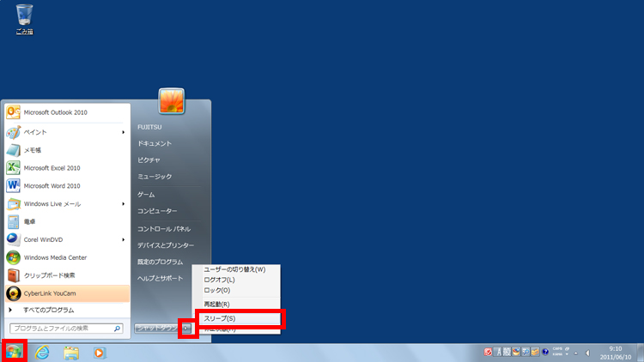644x362 pixels.
Task: Open the Recycle Bin on the desktop
Action: [24, 19]
